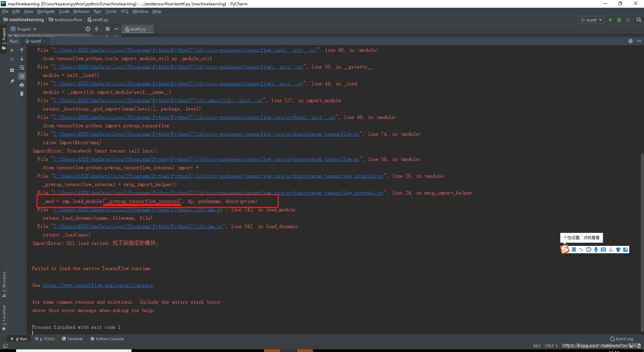
Task: Rerun testtf with green run arrow in Run panel
Action: 12,50
